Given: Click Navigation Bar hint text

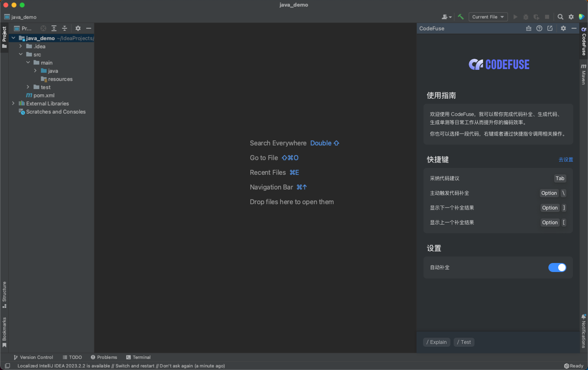Looking at the screenshot, I should tap(278, 187).
